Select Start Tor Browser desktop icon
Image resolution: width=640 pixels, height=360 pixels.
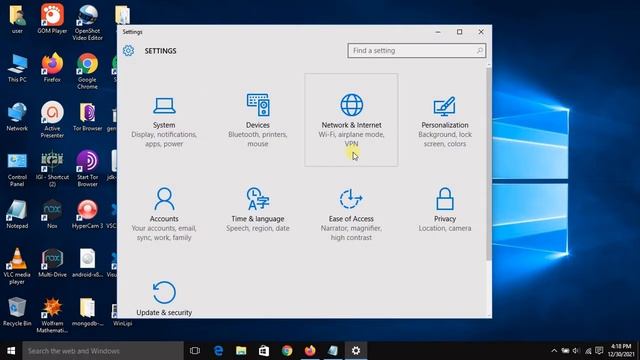click(87, 169)
